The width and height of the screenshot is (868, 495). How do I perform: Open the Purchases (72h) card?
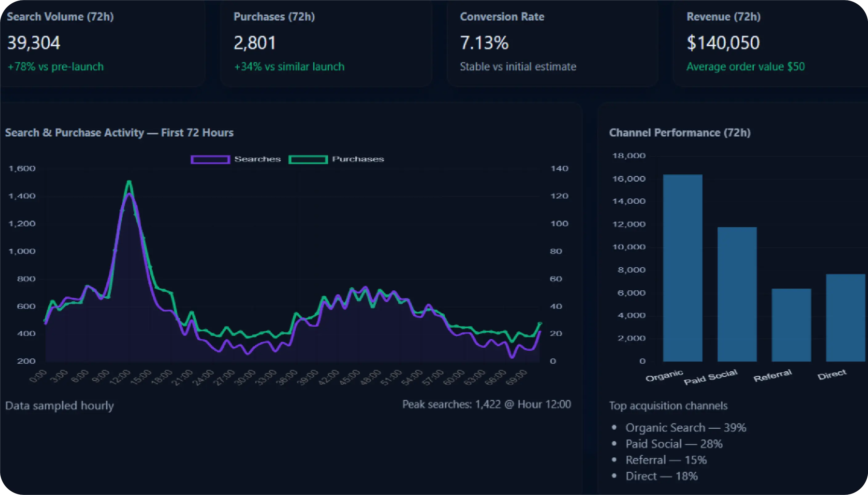(326, 43)
